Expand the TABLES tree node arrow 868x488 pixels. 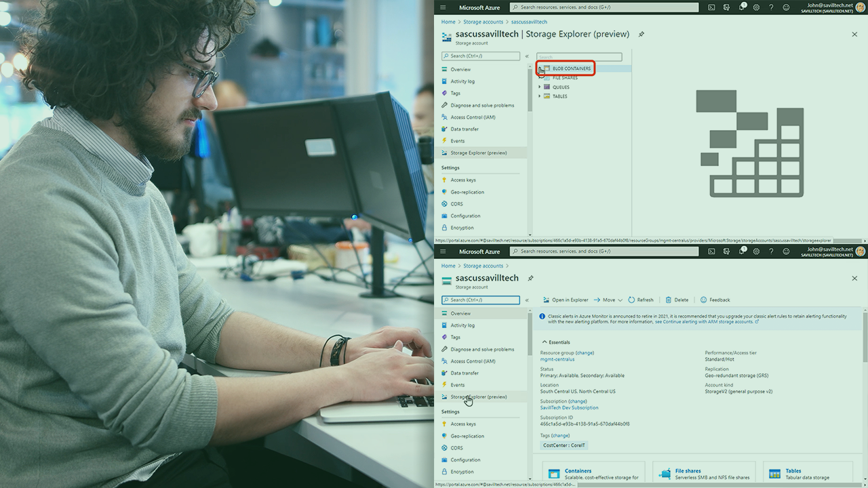coord(540,96)
